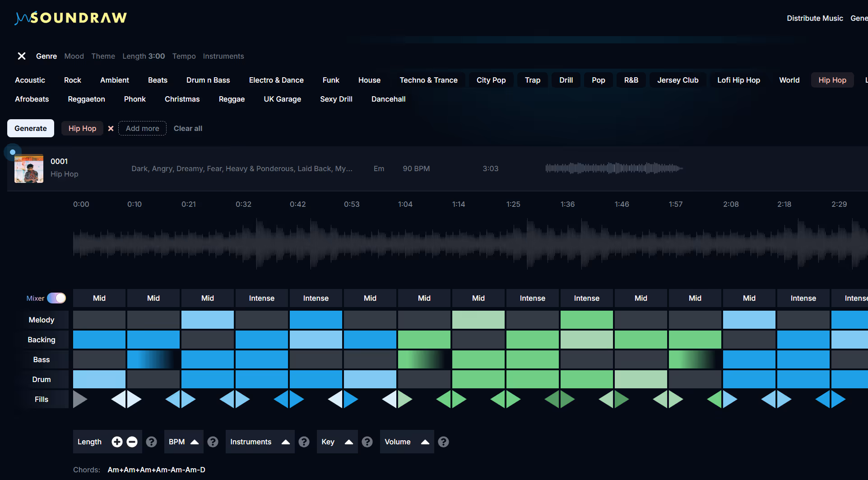Screen dimensions: 868x480
Task: Toggle the Mixer switch
Action: (56, 298)
